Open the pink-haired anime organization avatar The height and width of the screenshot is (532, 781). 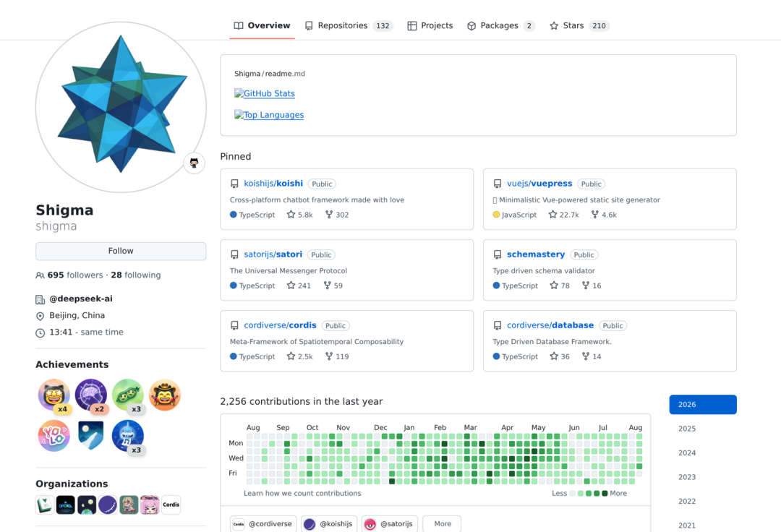(x=150, y=505)
